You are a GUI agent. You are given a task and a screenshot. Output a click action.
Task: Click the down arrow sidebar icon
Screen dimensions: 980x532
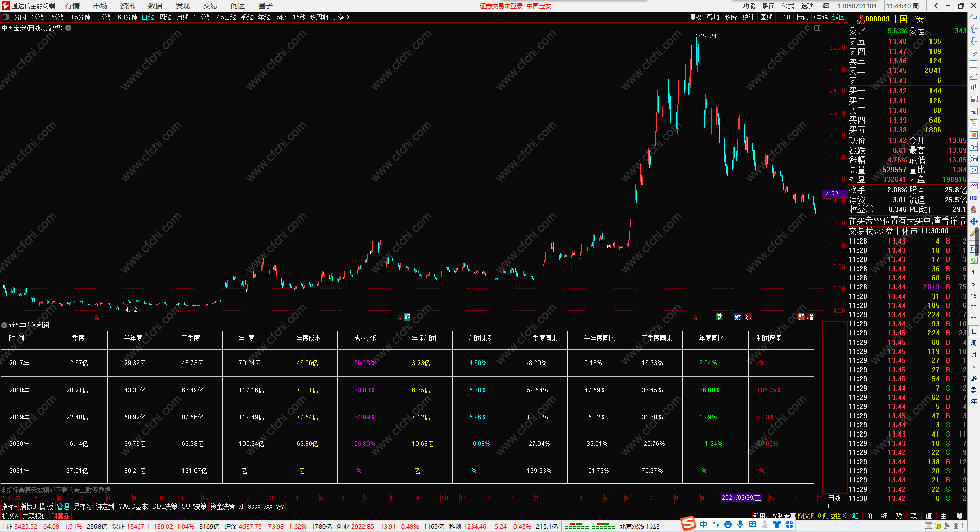click(974, 41)
